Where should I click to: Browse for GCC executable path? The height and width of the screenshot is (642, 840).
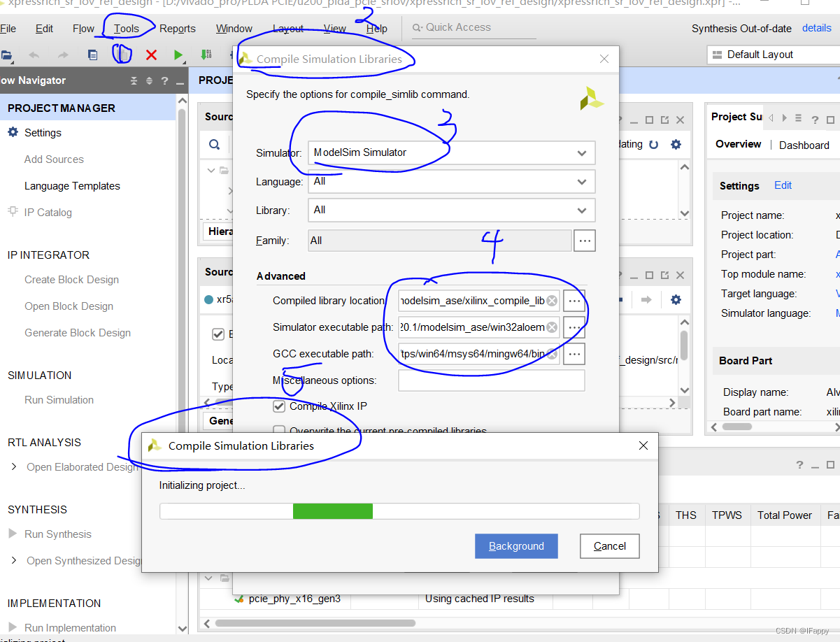tap(574, 355)
